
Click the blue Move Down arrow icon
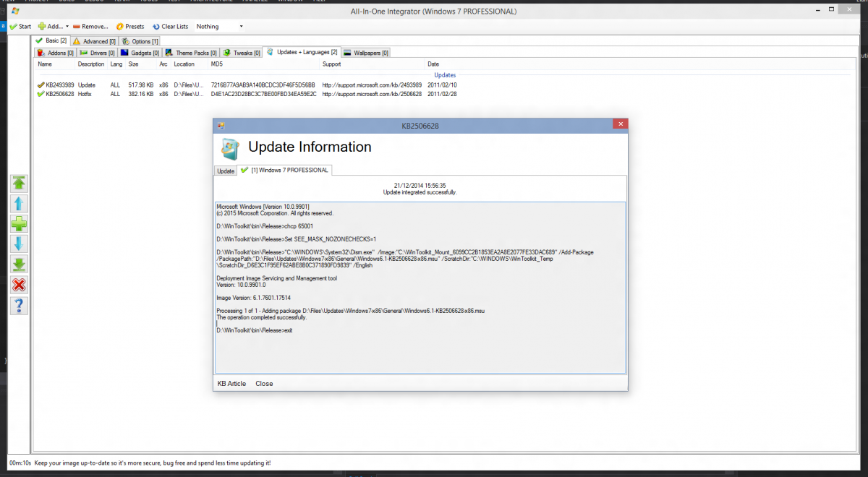tap(20, 244)
